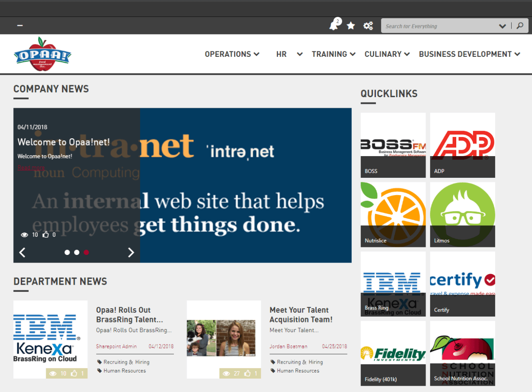Like the Welcome to Opaa!net carousel post
This screenshot has height=392, width=532.
[x=46, y=234]
